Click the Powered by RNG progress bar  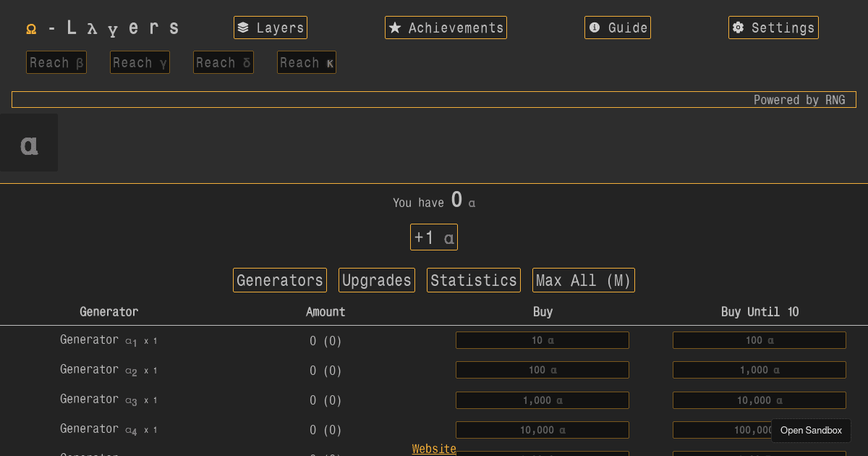(434, 99)
